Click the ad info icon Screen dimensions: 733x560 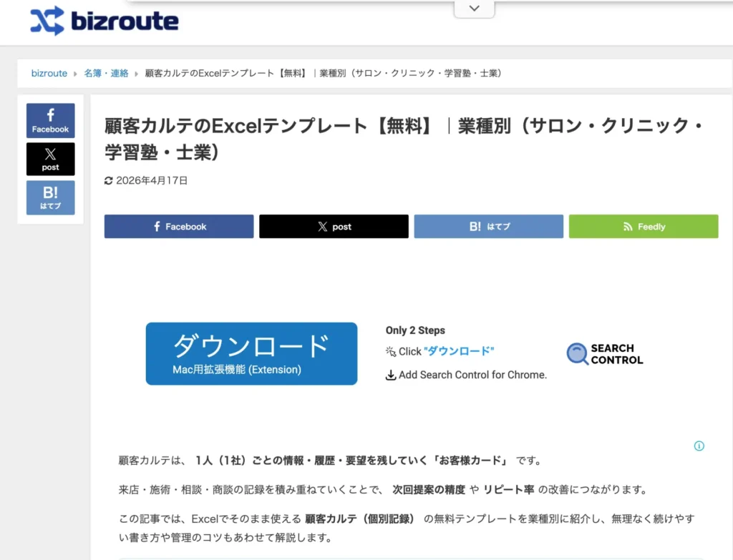click(x=699, y=446)
